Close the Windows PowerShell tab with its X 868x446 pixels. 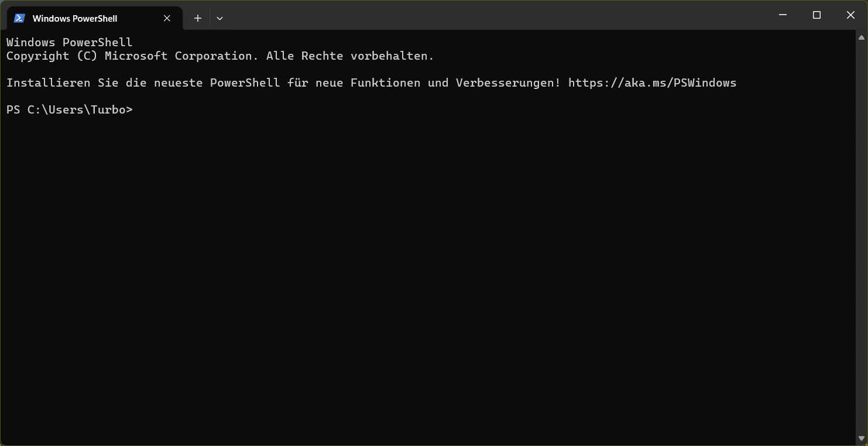pos(167,18)
